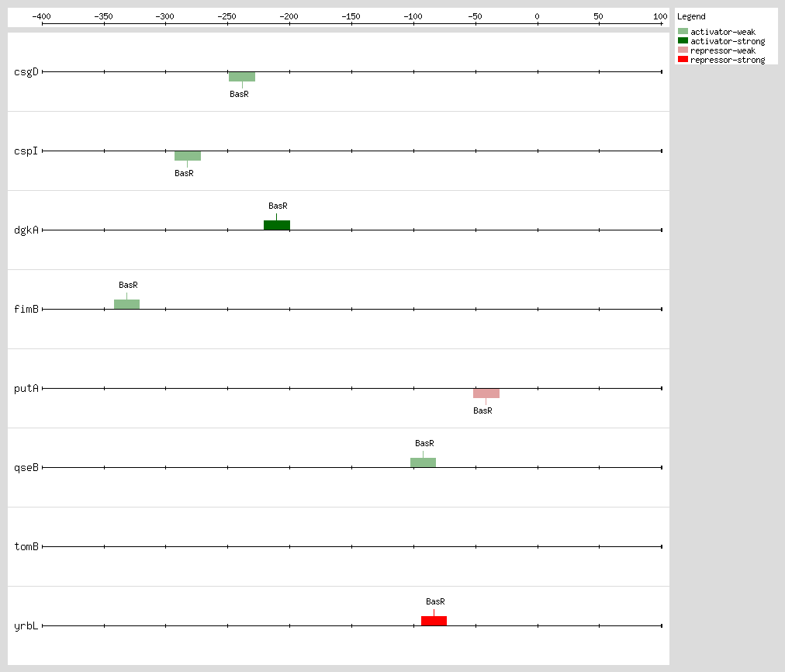Click the -200 position on the top ruler
Image resolution: width=785 pixels, height=672 pixels.
[x=289, y=16]
